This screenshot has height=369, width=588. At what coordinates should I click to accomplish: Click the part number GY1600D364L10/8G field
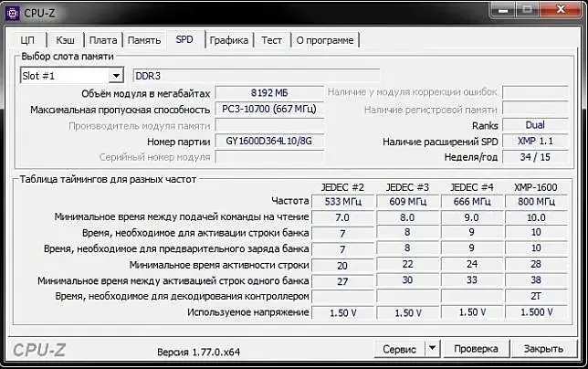click(269, 142)
